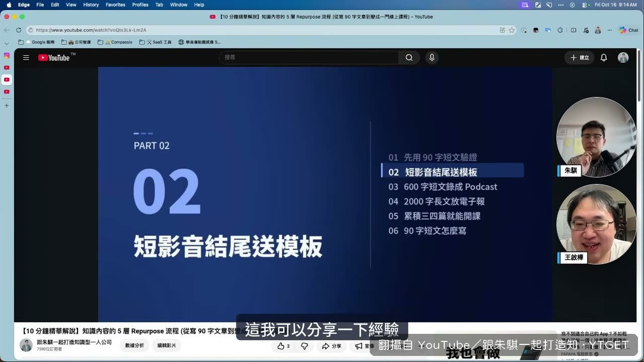This screenshot has height=362, width=644.
Task: Click the thumbs down dislike icon
Action: click(304, 346)
